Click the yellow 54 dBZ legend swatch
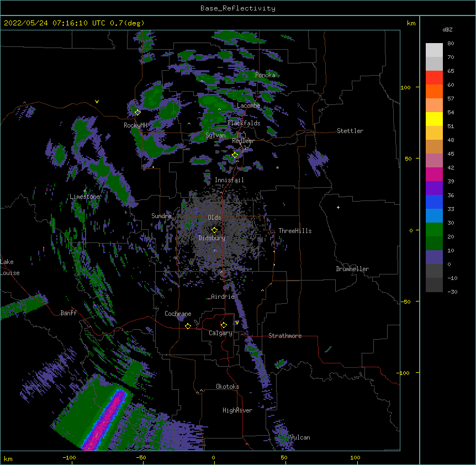 point(434,119)
